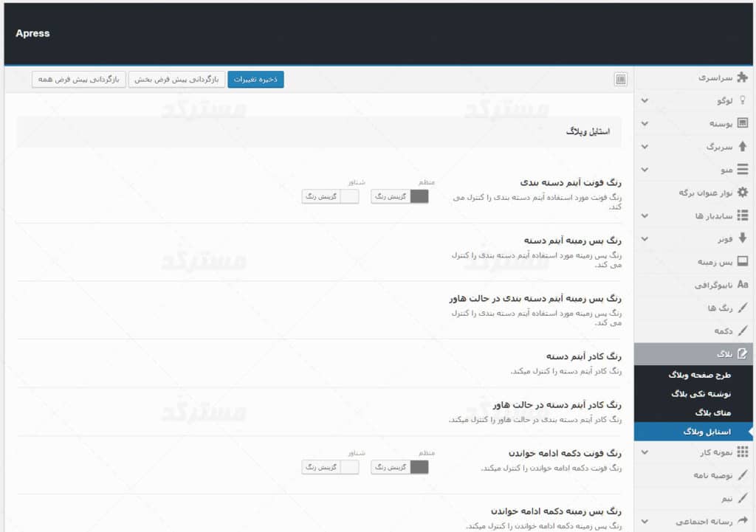Click the brush icon beside رنگ ها
The width and height of the screenshot is (756, 532).
[743, 308]
